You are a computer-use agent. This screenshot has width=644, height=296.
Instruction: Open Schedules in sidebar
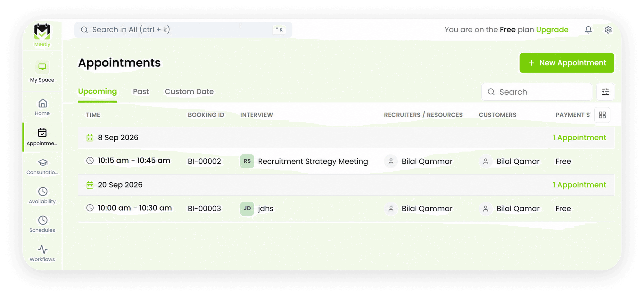point(42,224)
